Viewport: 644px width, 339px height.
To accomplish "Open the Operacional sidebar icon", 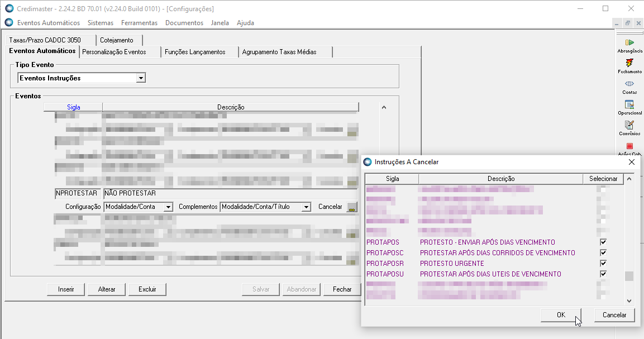I will (629, 108).
